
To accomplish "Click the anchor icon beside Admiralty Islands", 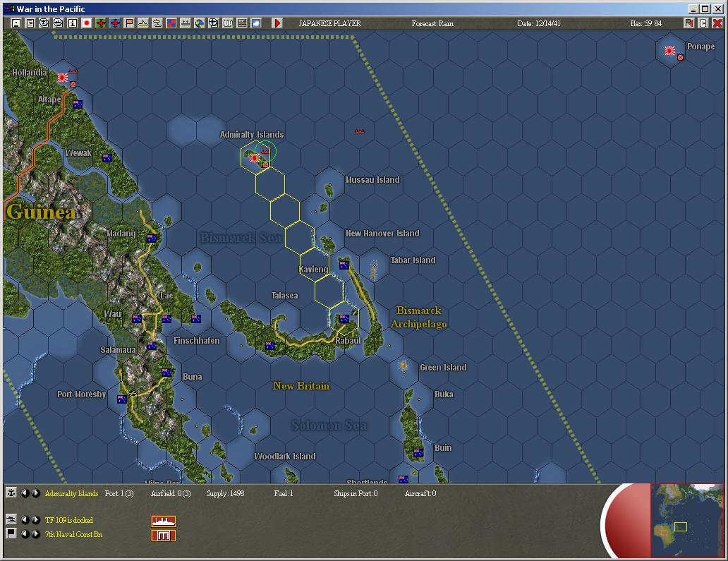I will click(x=11, y=493).
